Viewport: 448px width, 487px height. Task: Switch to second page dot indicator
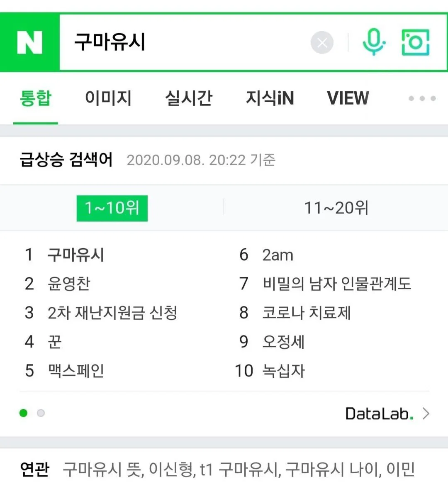[x=41, y=413]
